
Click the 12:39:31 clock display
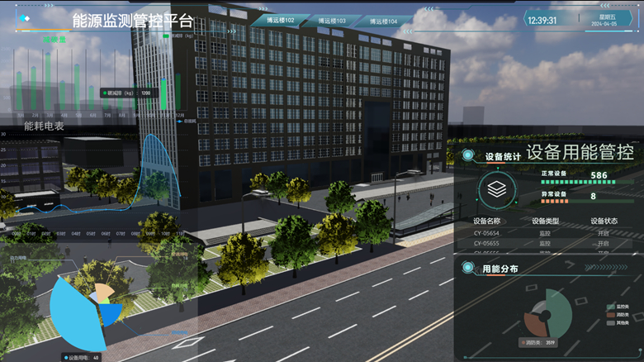tap(542, 20)
